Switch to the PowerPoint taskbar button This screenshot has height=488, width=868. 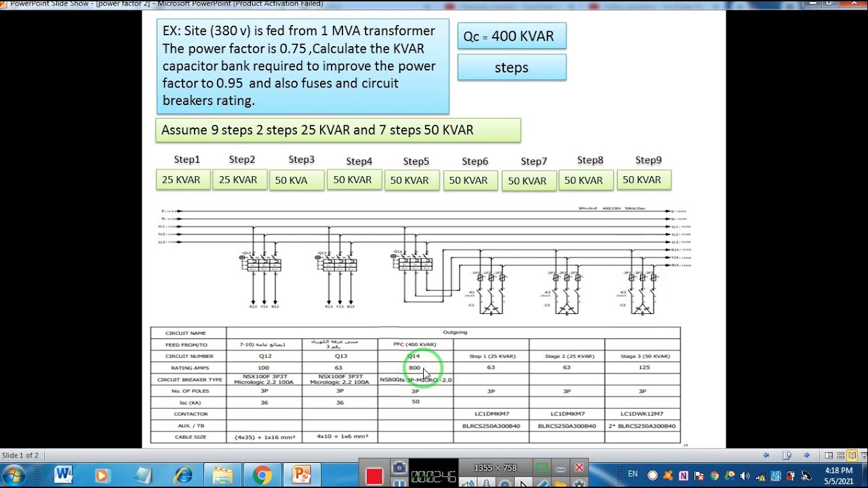point(301,476)
